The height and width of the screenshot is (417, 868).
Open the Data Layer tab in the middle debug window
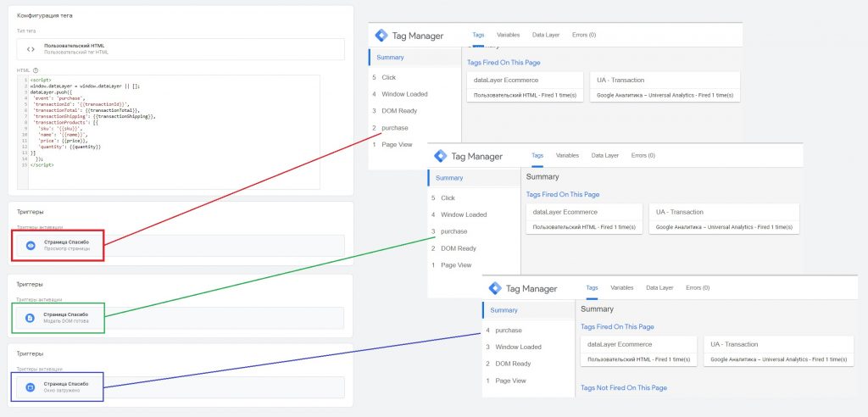[605, 156]
